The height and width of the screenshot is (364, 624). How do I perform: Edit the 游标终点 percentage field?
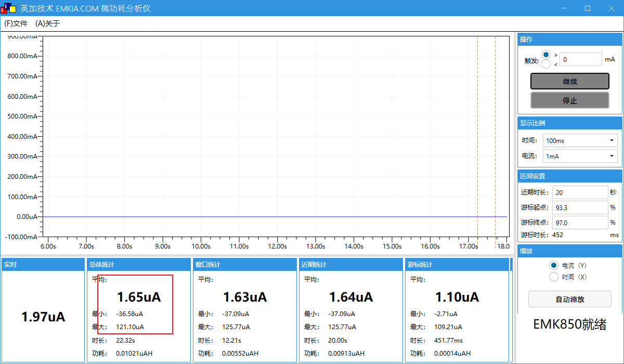[x=580, y=223]
